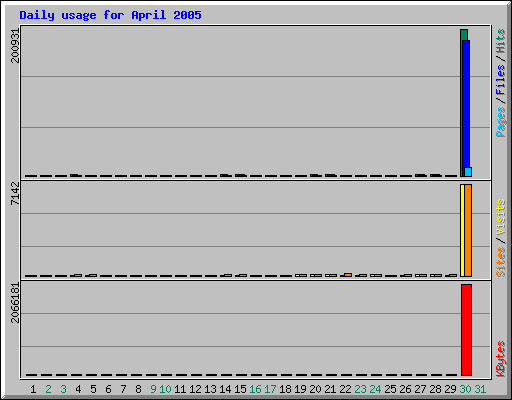Click day label 17 on the axis
512x400 pixels.
tap(270, 389)
